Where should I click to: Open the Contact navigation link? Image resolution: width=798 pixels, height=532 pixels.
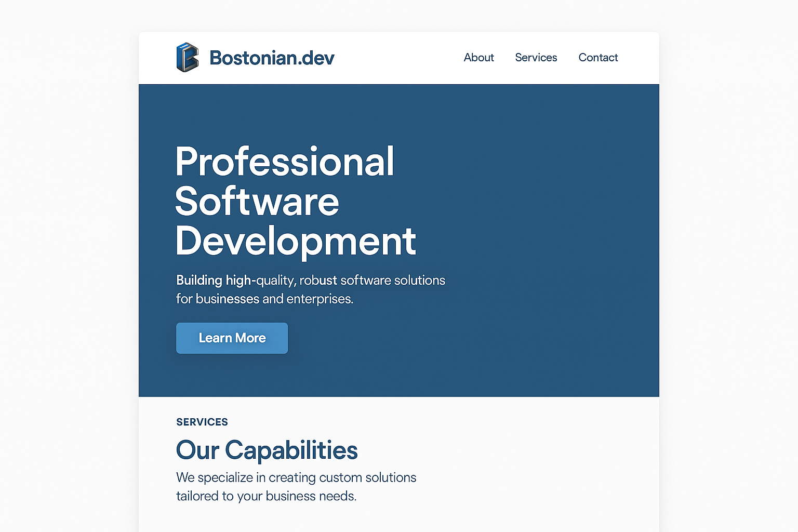[x=598, y=58]
